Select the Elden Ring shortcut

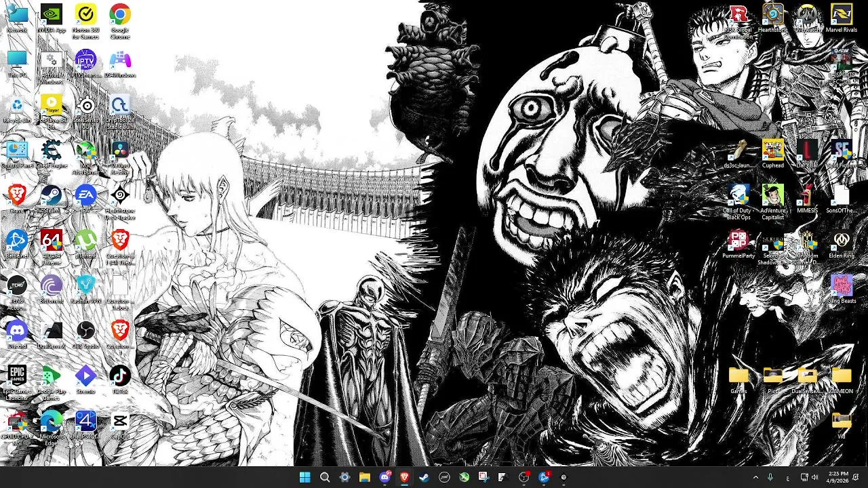click(842, 245)
